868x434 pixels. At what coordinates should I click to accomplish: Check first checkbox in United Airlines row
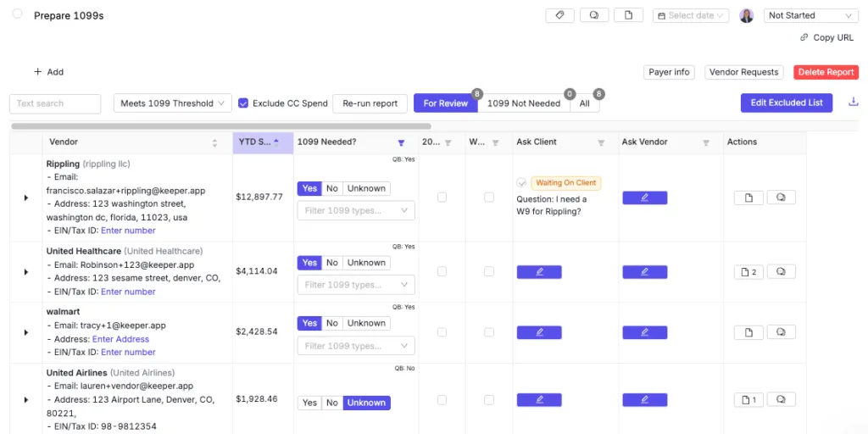coord(442,399)
